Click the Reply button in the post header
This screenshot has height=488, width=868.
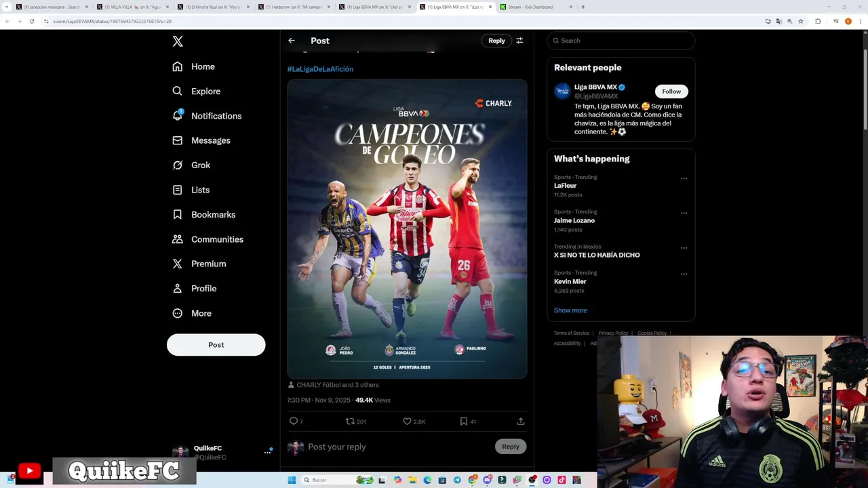point(496,41)
